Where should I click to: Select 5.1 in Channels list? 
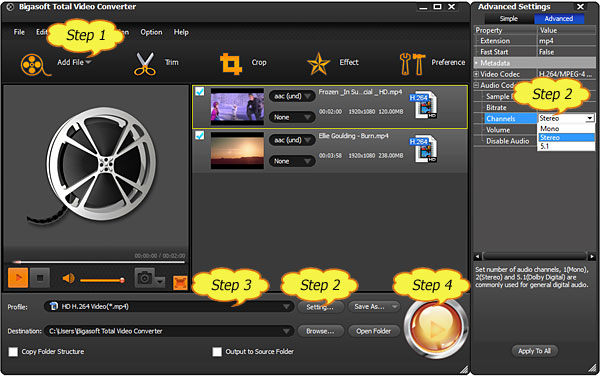[566, 146]
